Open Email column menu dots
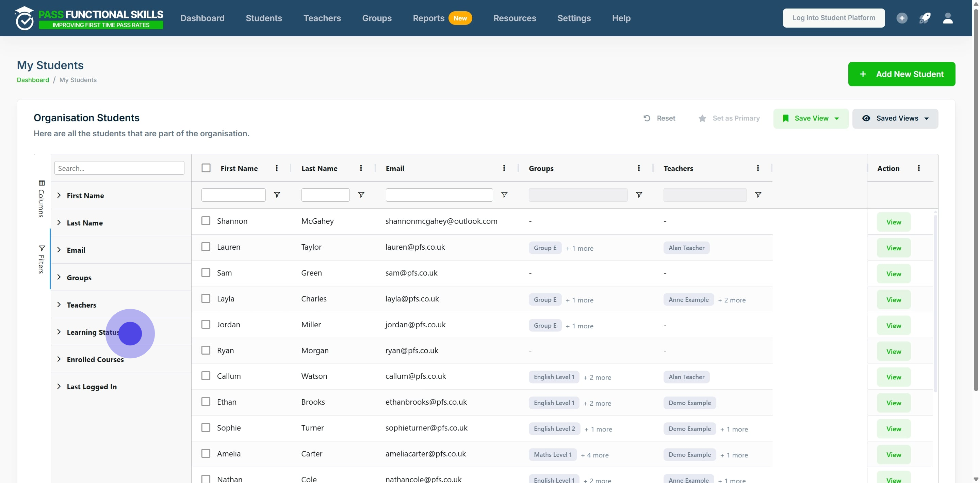Screen dimensions: 980x483 504,168
